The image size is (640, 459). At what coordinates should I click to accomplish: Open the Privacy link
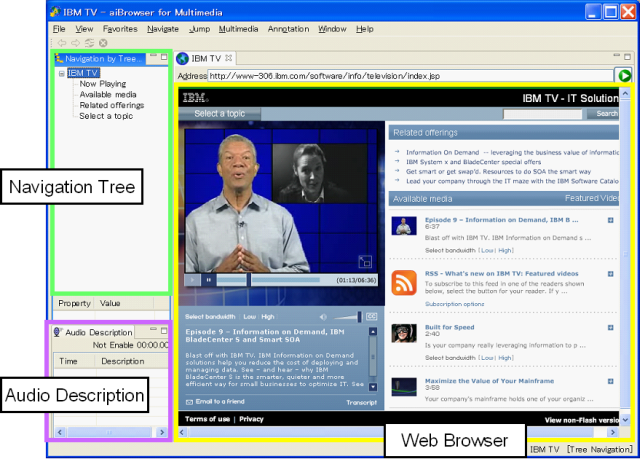coord(251,419)
